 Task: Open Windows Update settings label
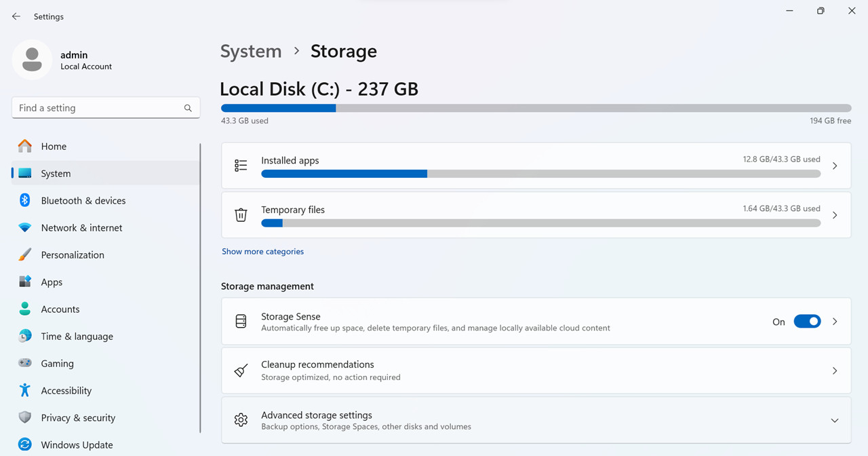pyautogui.click(x=77, y=444)
